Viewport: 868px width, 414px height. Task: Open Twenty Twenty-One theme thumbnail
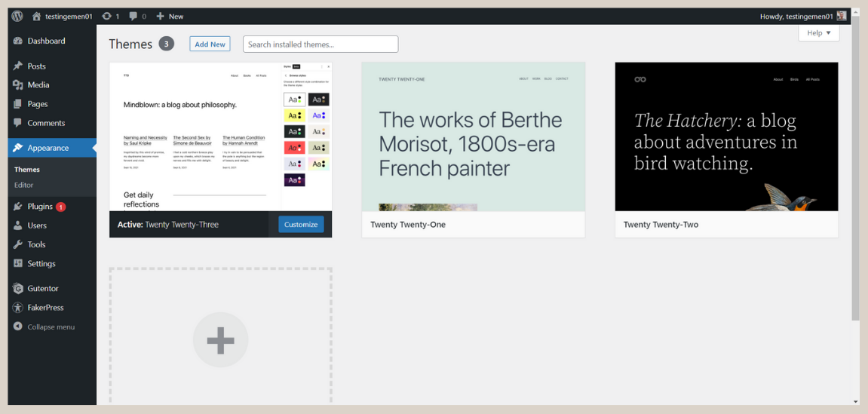(x=474, y=136)
